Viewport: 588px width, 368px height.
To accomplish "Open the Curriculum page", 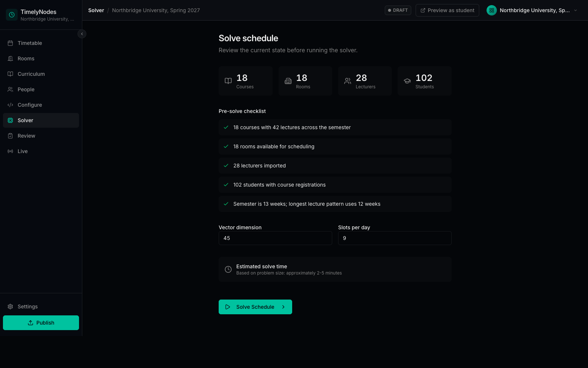I will coord(41,74).
